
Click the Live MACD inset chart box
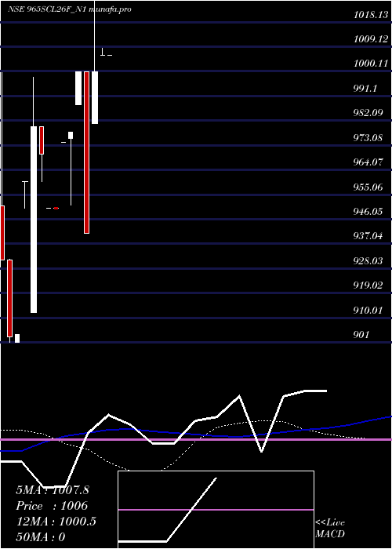click(216, 510)
